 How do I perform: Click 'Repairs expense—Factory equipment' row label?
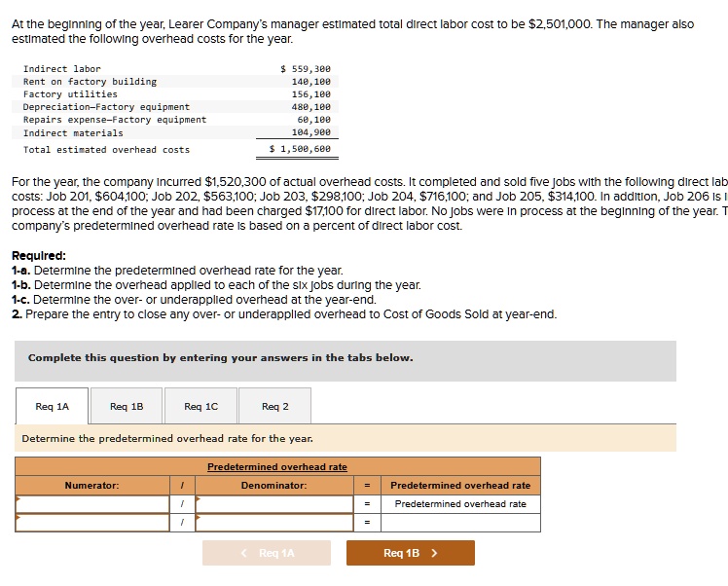[x=115, y=120]
